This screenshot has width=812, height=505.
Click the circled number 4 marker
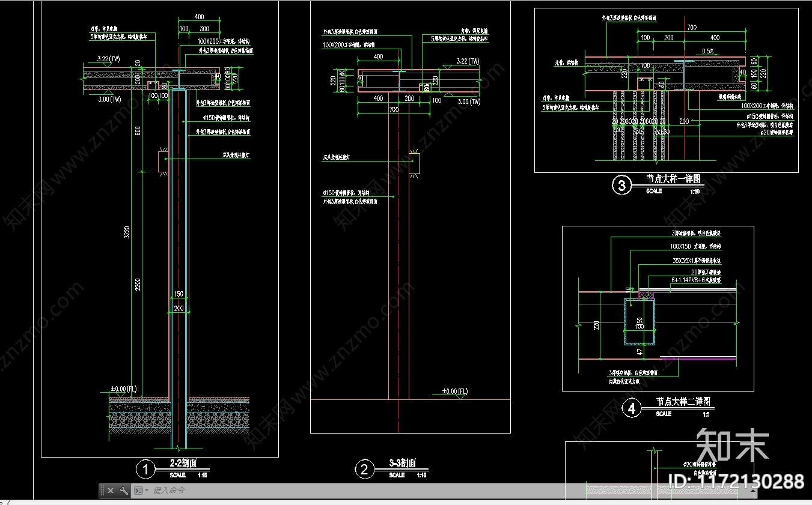pos(632,409)
